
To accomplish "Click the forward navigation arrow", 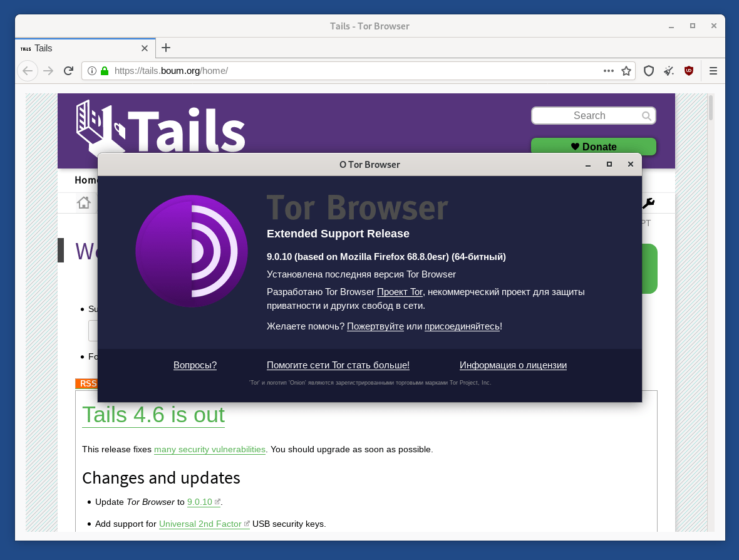I will coord(48,71).
